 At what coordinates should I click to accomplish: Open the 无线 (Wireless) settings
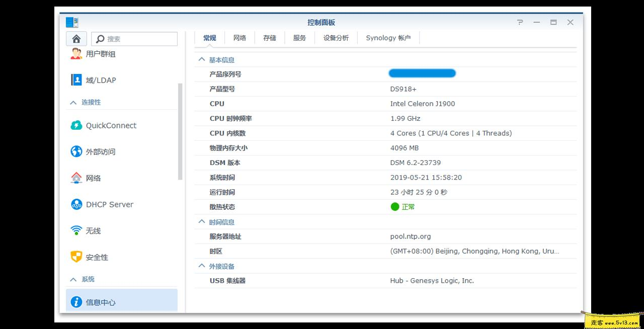click(93, 230)
